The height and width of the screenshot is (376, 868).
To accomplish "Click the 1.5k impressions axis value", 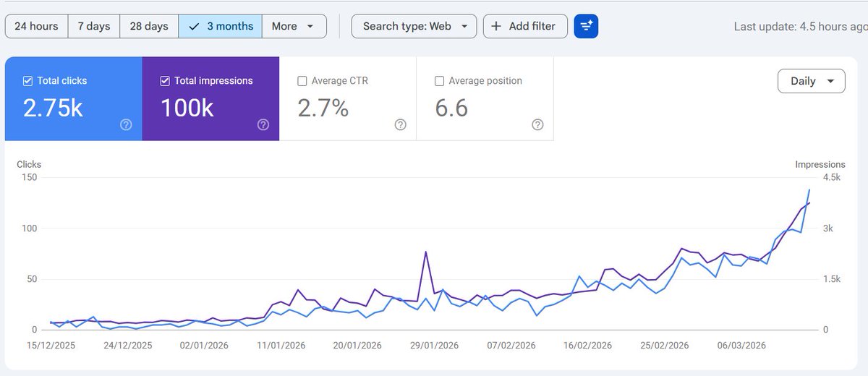I will tap(830, 279).
